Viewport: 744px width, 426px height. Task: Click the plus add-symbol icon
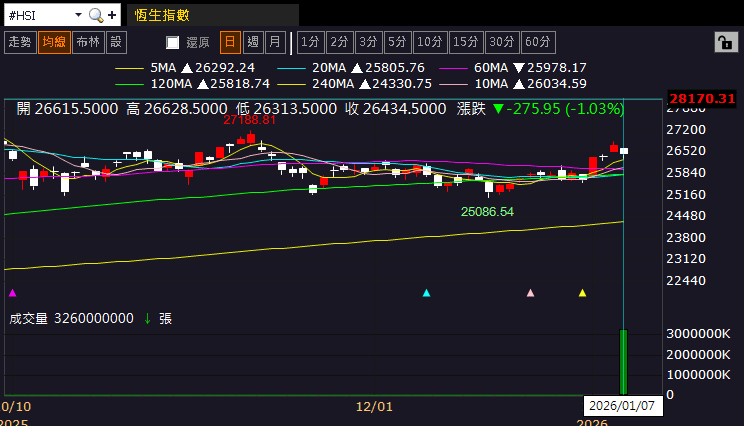(112, 15)
